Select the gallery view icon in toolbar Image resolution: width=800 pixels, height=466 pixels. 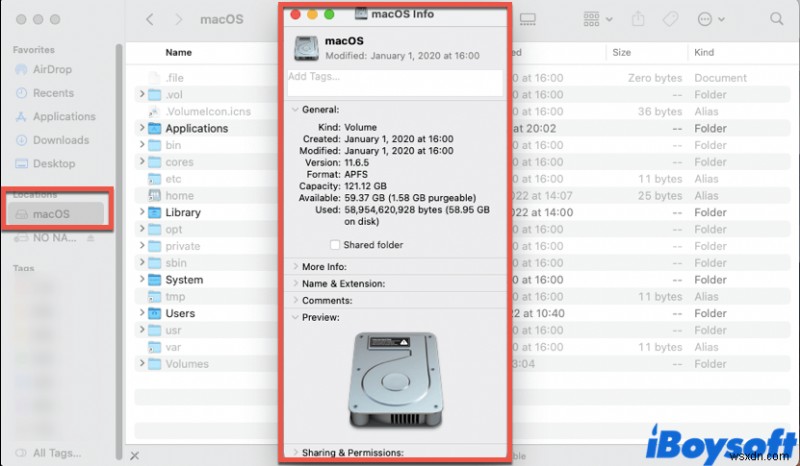coord(528,19)
